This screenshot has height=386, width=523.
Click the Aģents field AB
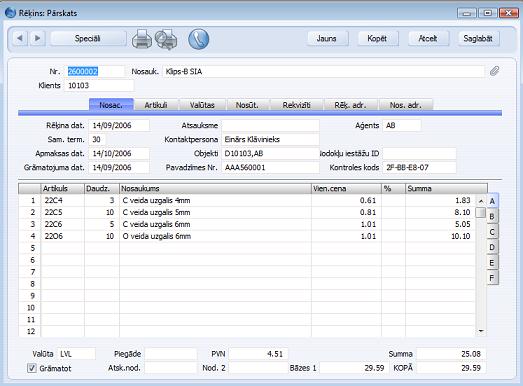402,125
